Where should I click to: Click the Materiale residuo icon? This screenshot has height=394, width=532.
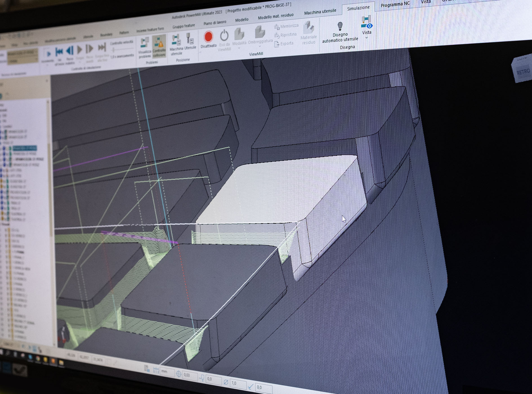point(309,28)
